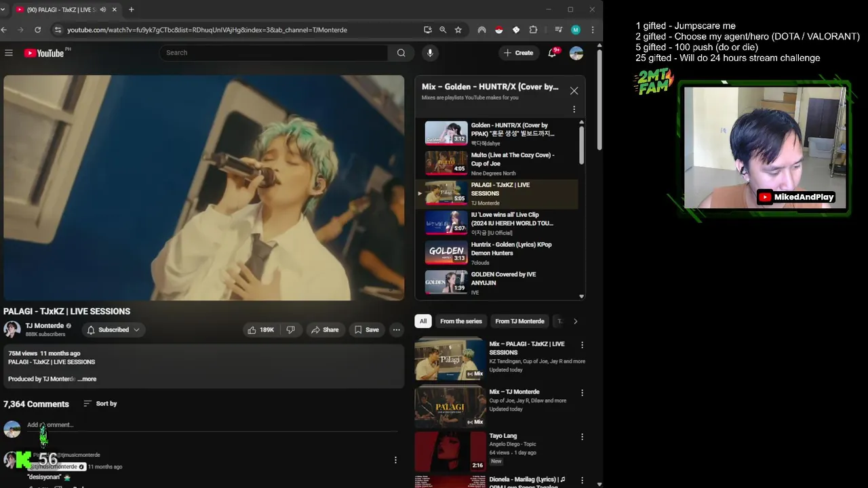Open Chrome three-dot menu

pyautogui.click(x=593, y=30)
